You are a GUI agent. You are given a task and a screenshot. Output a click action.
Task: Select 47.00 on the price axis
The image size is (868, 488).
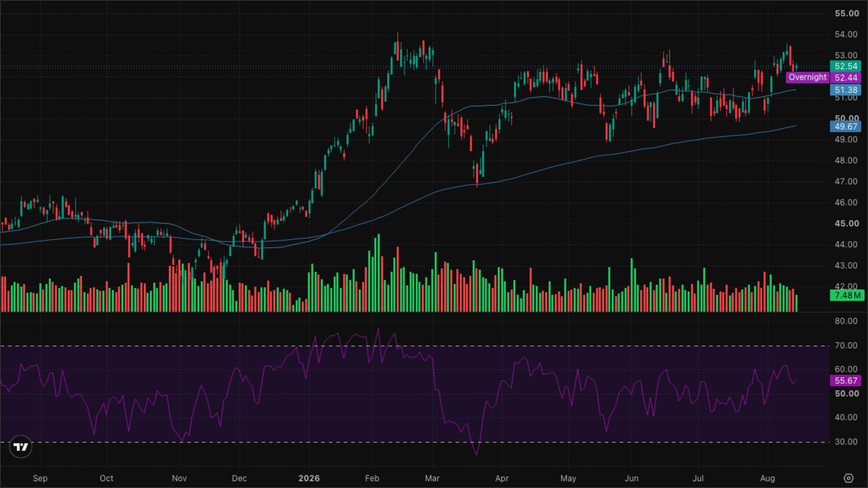click(846, 181)
